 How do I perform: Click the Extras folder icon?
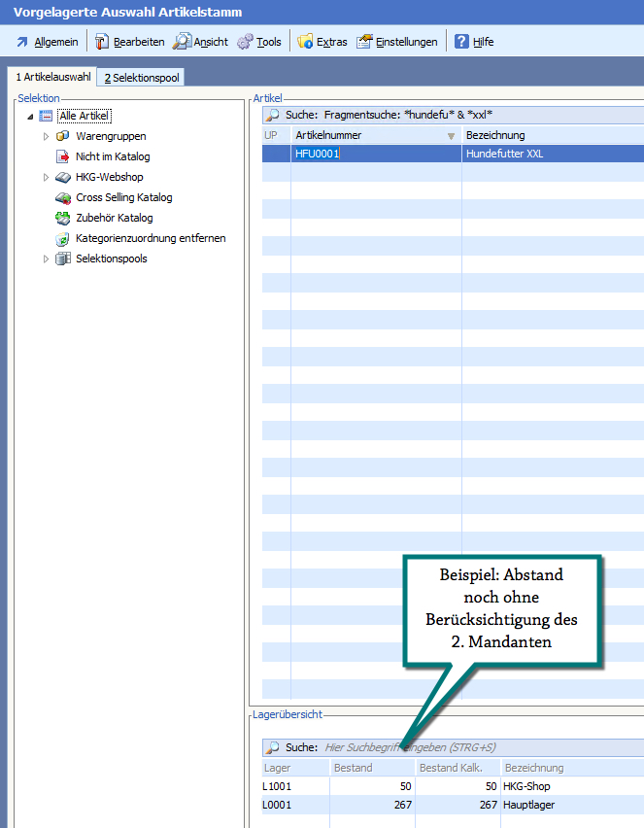[305, 42]
